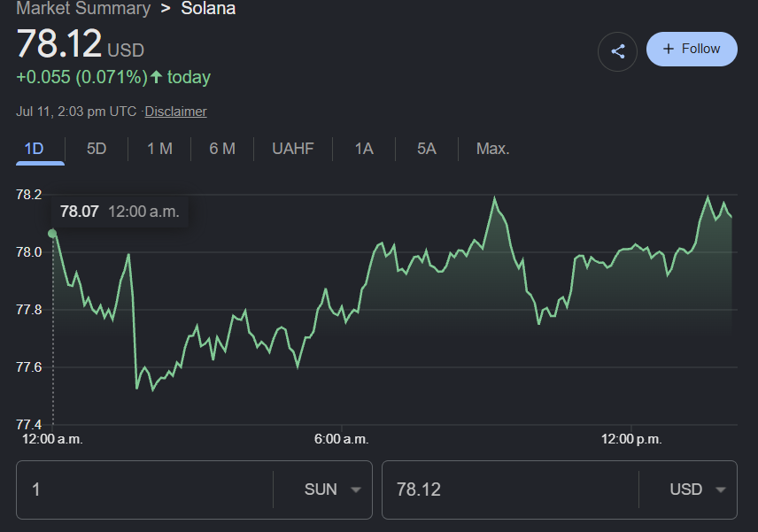758x532 pixels.
Task: Switch to the 1 M chart range
Action: (x=159, y=149)
